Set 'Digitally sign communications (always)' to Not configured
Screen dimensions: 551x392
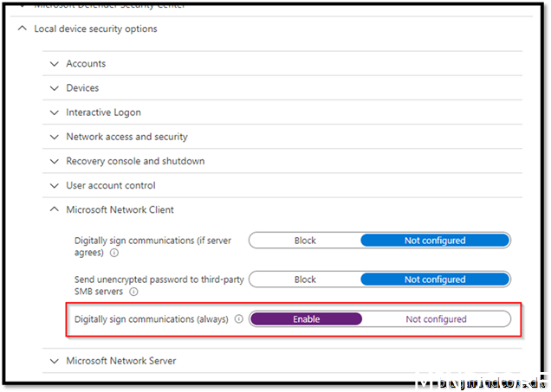tap(436, 319)
